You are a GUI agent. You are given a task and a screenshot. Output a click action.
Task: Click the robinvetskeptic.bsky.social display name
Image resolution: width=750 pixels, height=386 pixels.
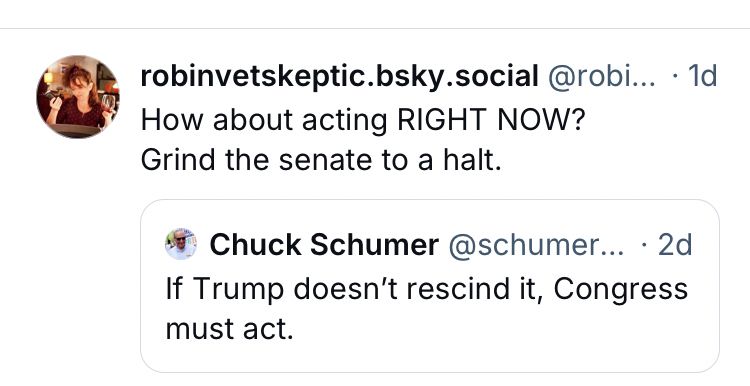340,76
